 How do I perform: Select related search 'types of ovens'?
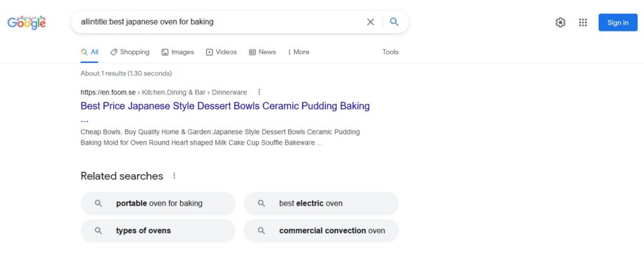(x=158, y=231)
